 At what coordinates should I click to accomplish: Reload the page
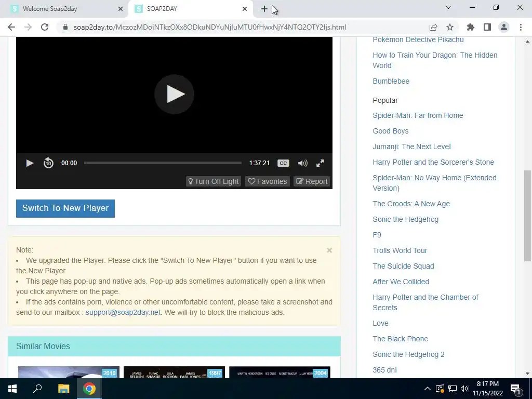click(x=45, y=27)
